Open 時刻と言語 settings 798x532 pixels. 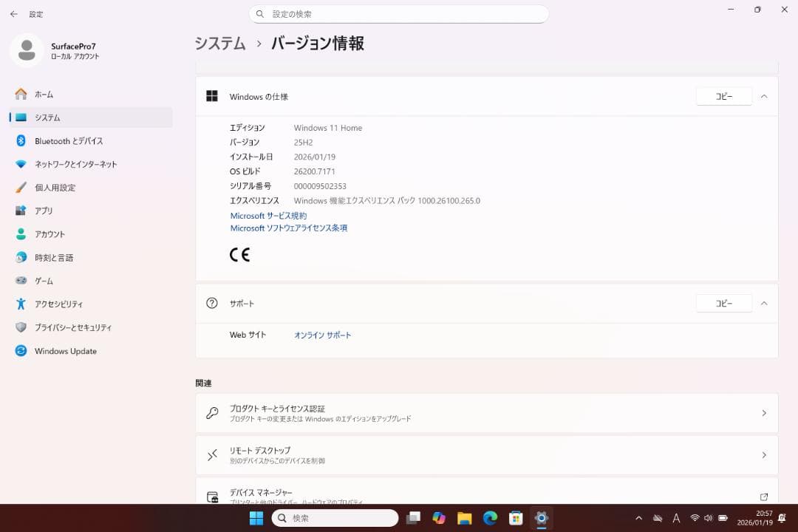(x=53, y=257)
